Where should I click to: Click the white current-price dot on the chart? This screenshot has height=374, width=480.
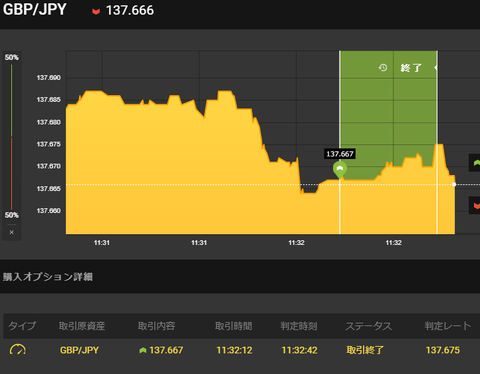(454, 184)
